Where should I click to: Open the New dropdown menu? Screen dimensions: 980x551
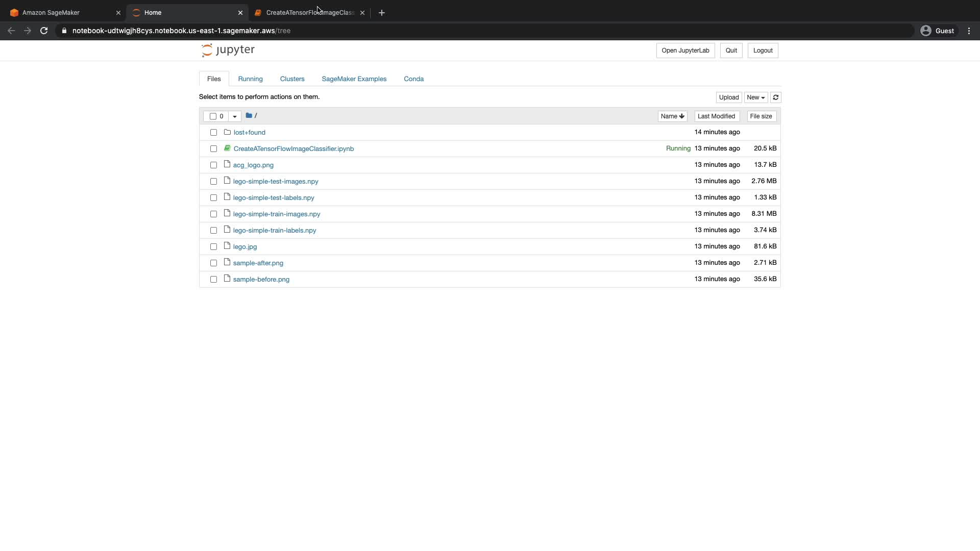coord(755,97)
